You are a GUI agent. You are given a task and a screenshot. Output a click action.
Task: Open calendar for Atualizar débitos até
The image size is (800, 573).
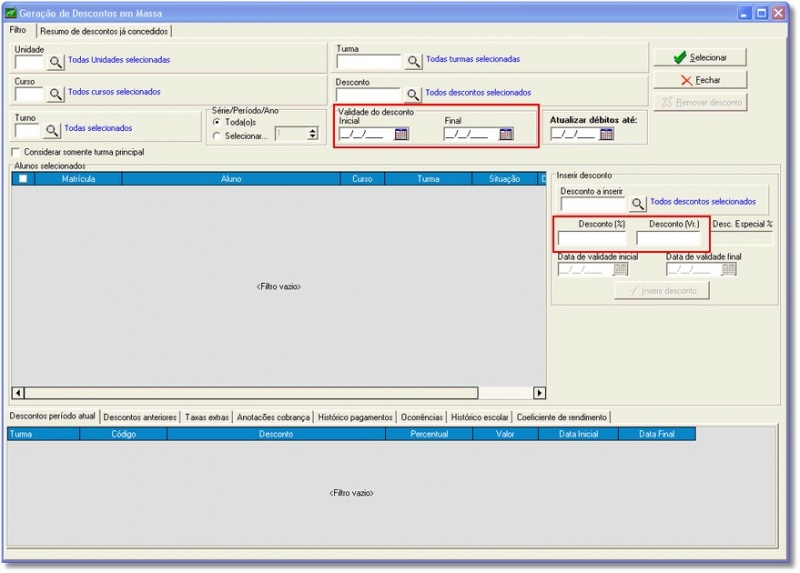coord(606,135)
